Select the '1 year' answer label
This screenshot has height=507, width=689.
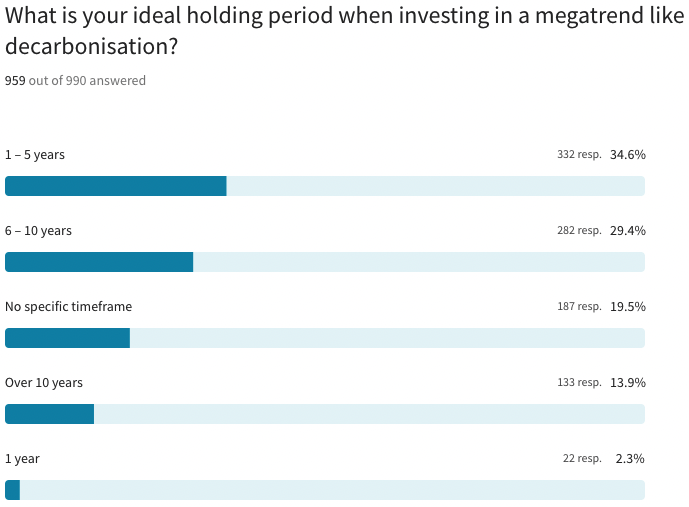click(22, 459)
